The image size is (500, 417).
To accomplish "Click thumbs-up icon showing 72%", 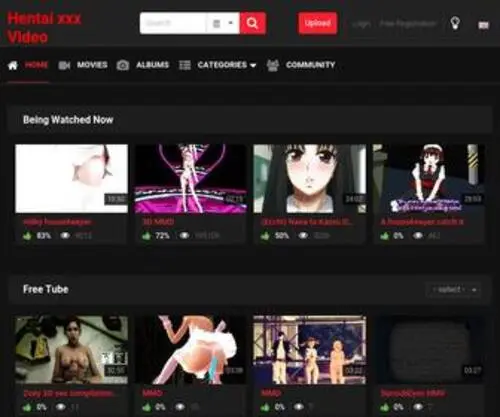I will pyautogui.click(x=146, y=236).
